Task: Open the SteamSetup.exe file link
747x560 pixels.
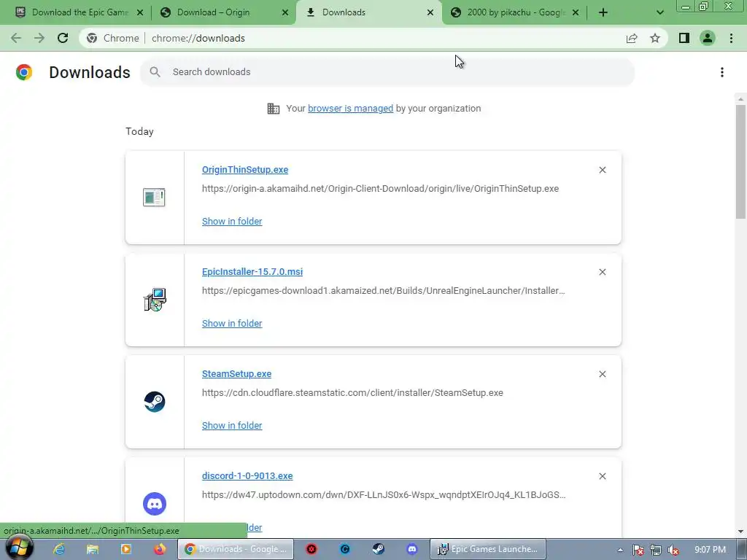Action: pyautogui.click(x=237, y=374)
